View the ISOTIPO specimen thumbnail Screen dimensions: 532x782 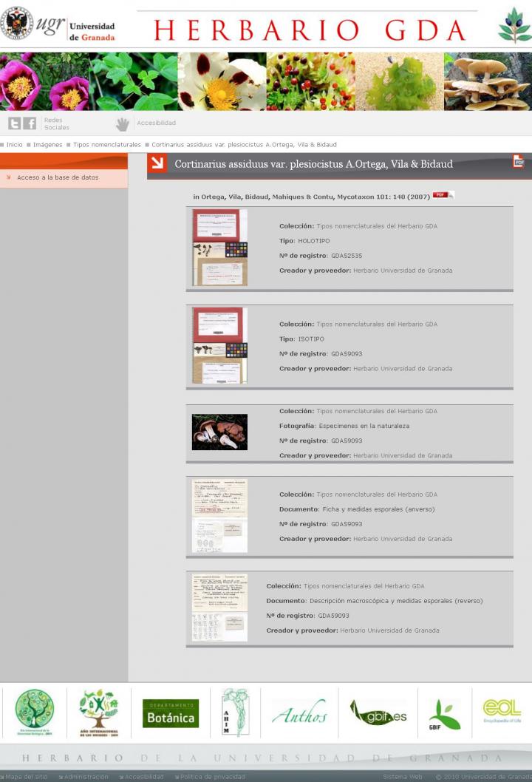coord(219,346)
